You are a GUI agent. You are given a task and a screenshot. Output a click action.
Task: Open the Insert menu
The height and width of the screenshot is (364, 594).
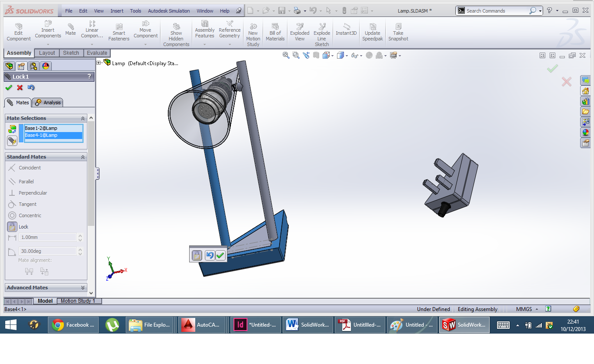(x=117, y=11)
